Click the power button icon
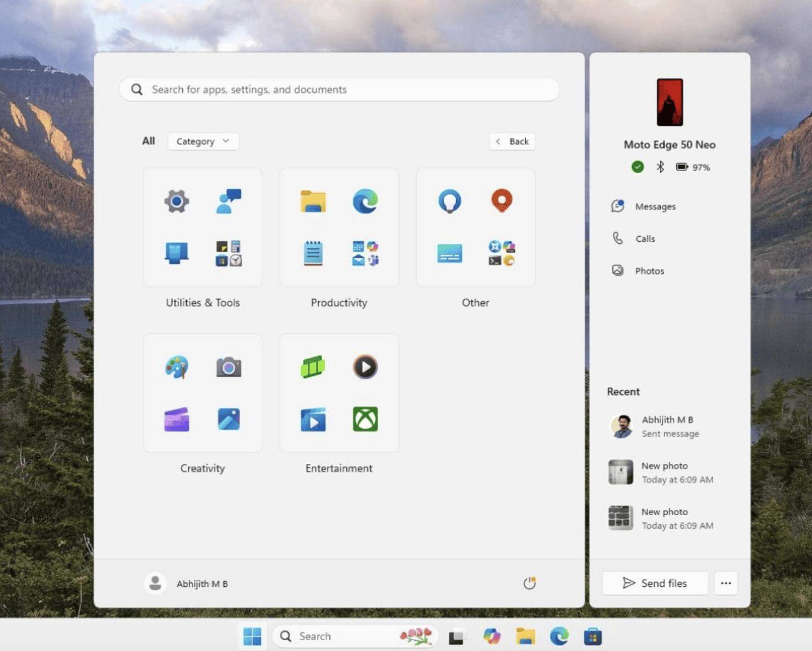Viewport: 812px width, 651px height. coord(529,583)
